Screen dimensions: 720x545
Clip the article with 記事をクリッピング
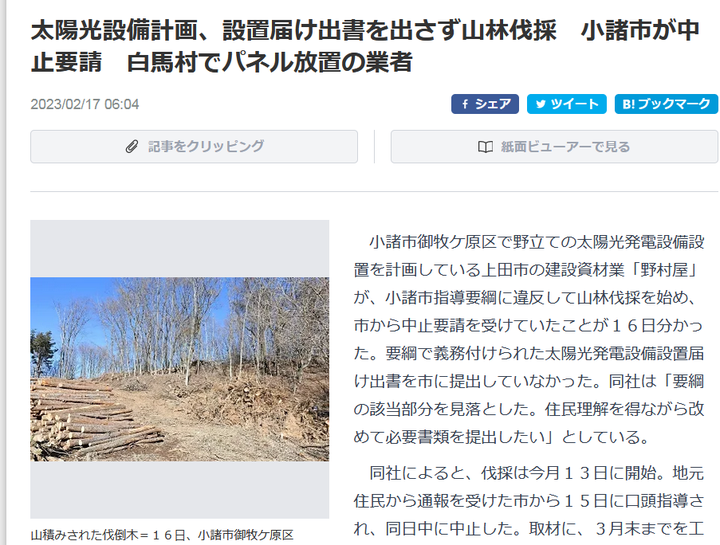[x=194, y=146]
